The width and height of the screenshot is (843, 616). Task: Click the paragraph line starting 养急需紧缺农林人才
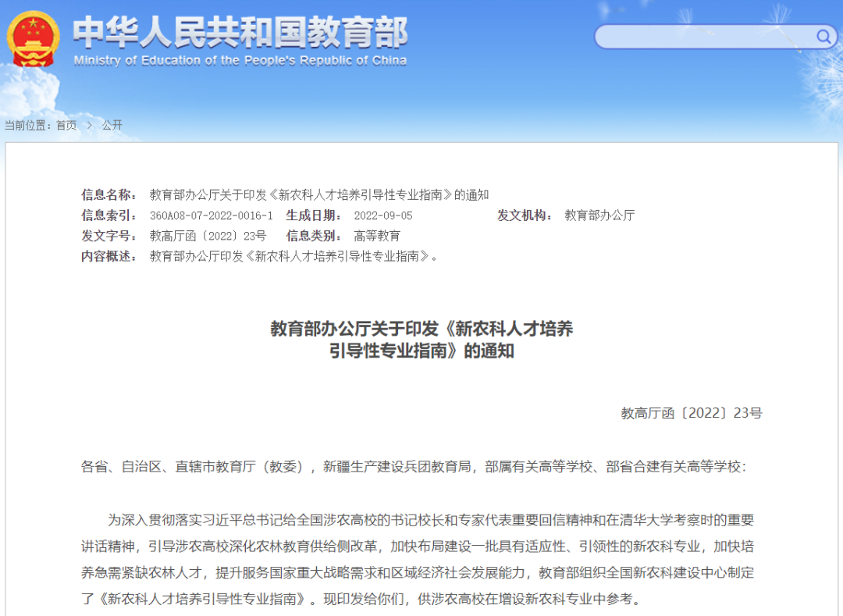tap(417, 572)
